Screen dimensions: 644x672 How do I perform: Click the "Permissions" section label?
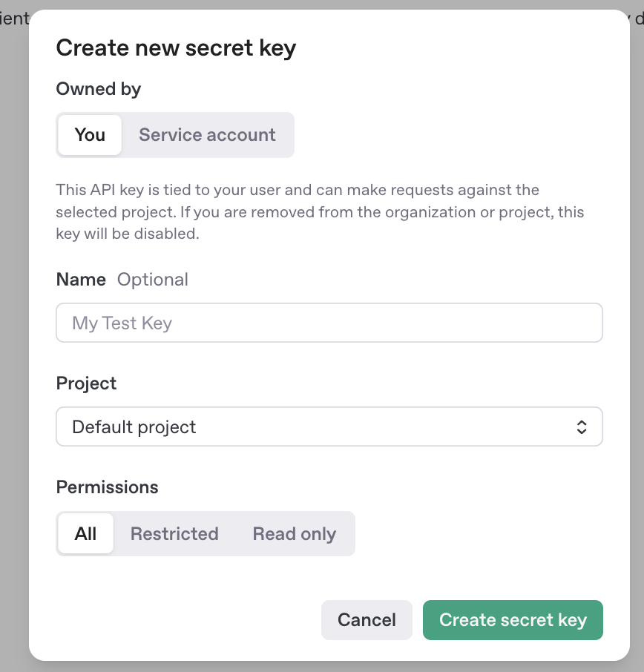pos(107,487)
